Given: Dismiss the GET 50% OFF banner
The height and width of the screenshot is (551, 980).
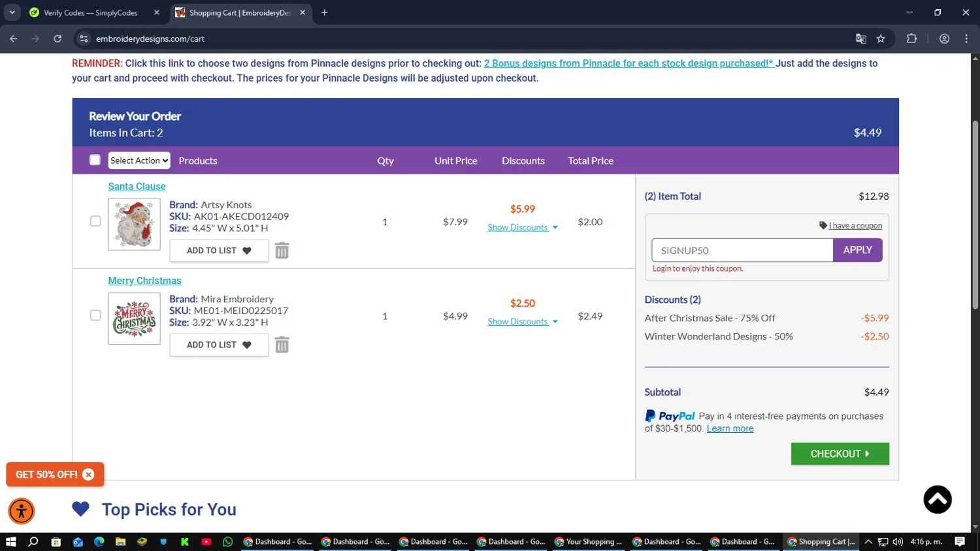Looking at the screenshot, I should [x=88, y=475].
